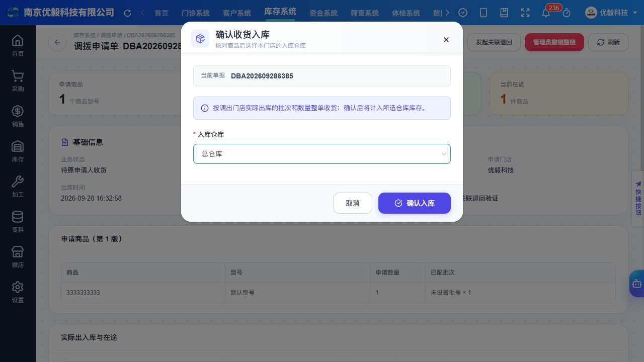Screen dimensions: 644x362
Task: Click the back arrow beside 调拨申请单
Action: click(x=57, y=42)
